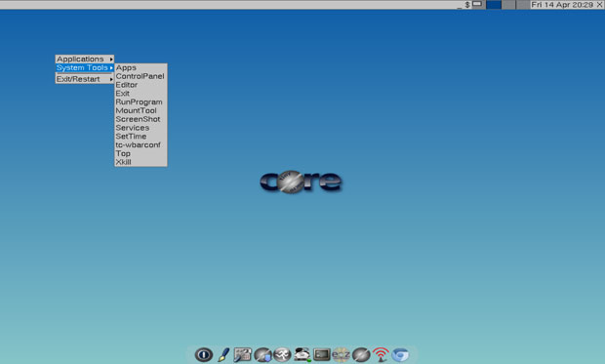The height and width of the screenshot is (364, 605).
Task: Switch to the second workspace in pager
Action: pos(508,5)
